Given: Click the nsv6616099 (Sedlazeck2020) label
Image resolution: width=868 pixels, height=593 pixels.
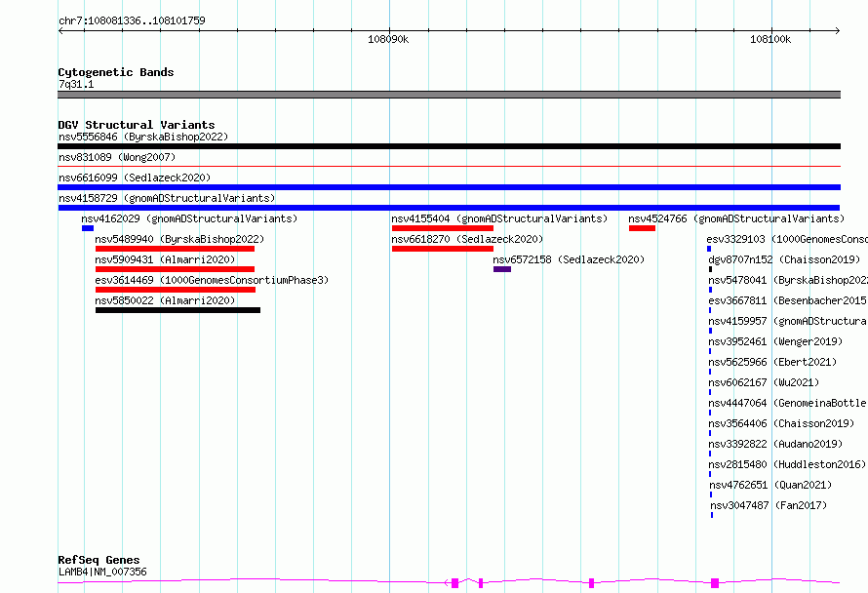Looking at the screenshot, I should 135,178.
